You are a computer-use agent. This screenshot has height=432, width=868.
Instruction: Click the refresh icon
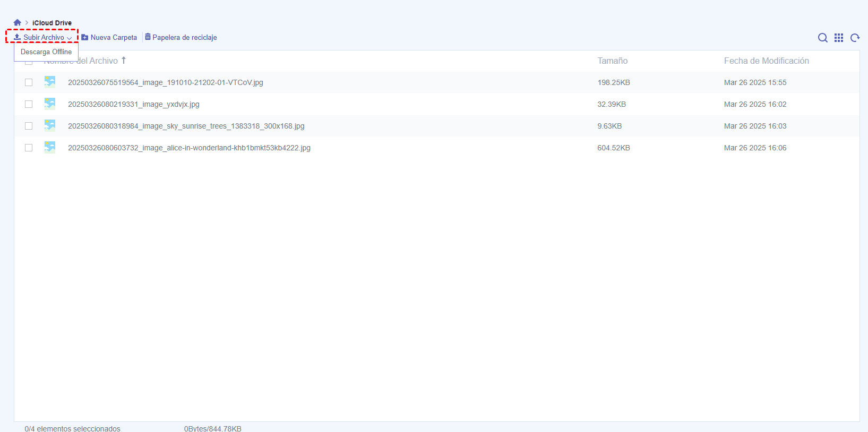[x=855, y=38]
